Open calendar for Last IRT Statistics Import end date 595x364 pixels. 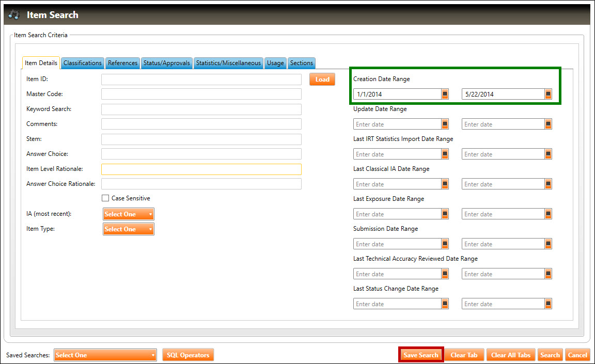(x=548, y=154)
